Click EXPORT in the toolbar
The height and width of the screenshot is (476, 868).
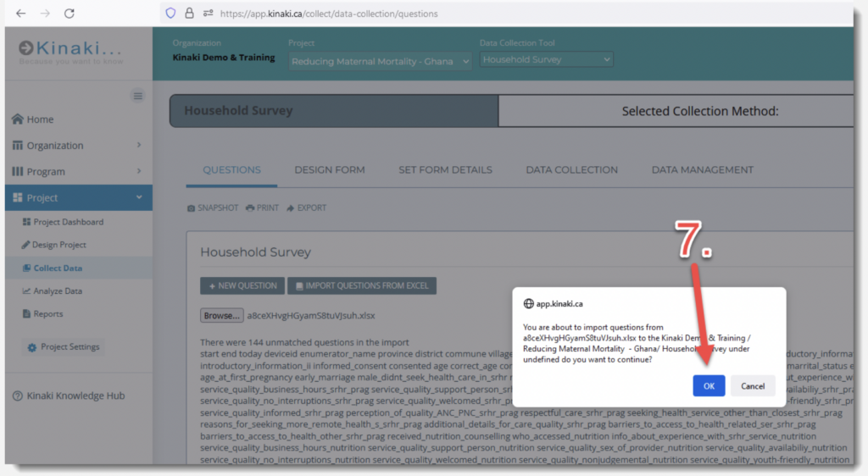tap(307, 208)
